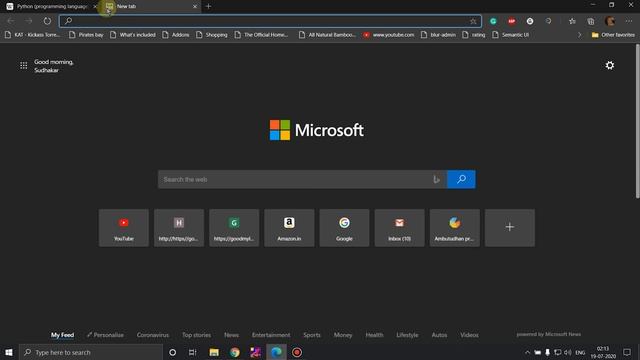
Task: Click the blue search magnifier button
Action: (461, 179)
